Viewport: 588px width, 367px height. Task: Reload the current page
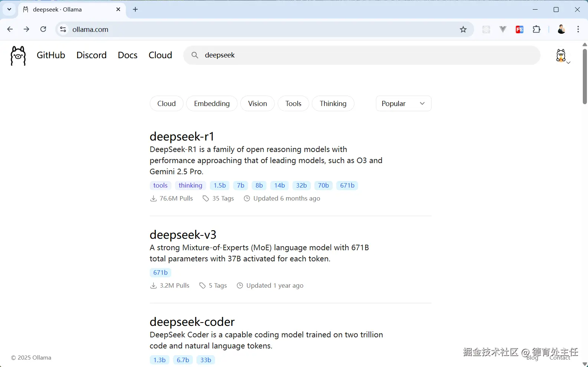pyautogui.click(x=43, y=29)
